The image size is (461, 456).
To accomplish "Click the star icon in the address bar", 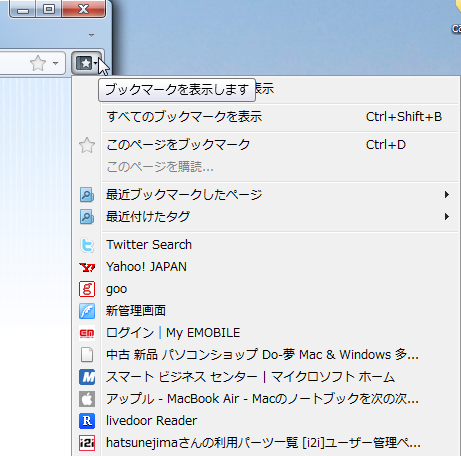I will coord(38,63).
